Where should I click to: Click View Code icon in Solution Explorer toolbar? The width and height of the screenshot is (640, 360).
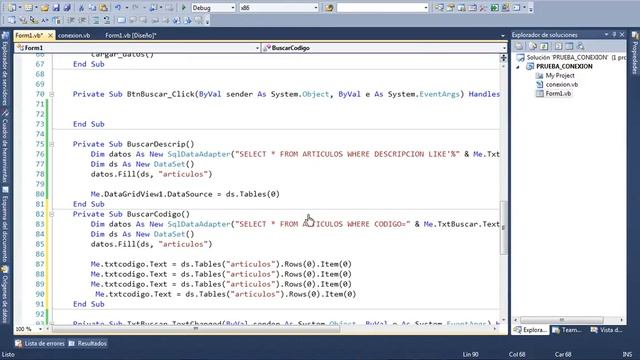click(x=558, y=46)
